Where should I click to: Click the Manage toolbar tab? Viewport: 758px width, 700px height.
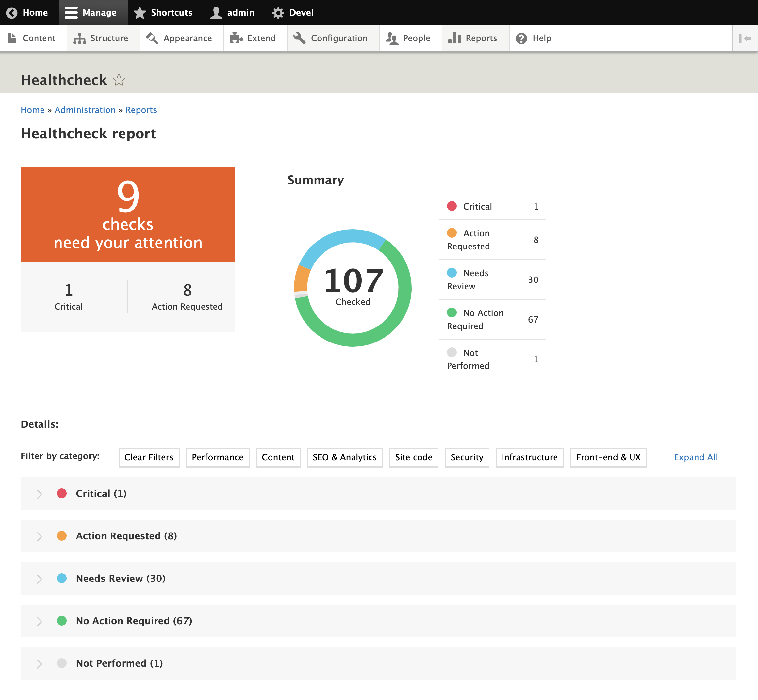pos(93,12)
